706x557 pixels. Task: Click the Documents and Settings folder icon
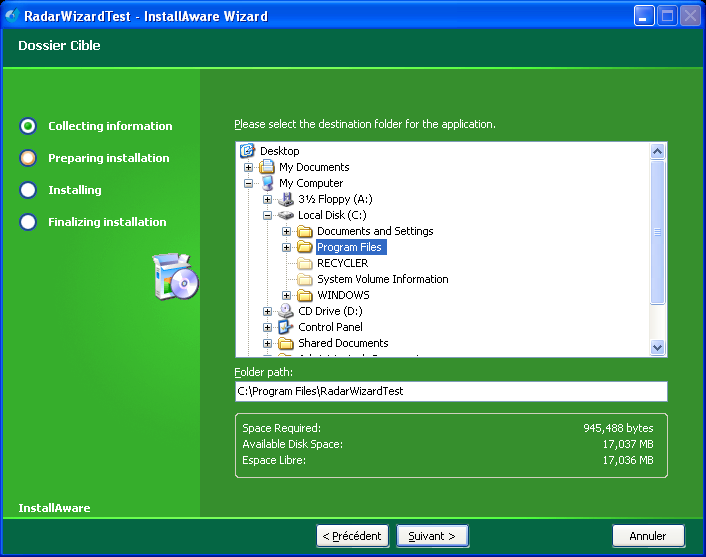[305, 231]
